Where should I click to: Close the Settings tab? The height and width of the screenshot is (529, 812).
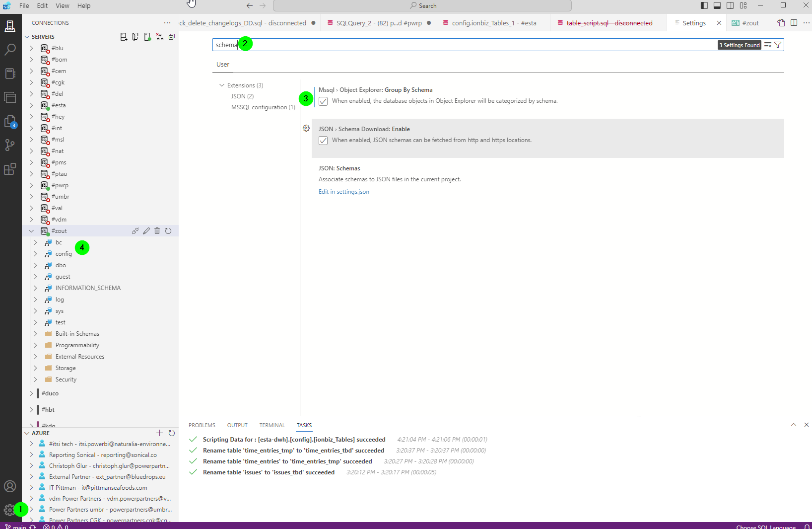[719, 23]
